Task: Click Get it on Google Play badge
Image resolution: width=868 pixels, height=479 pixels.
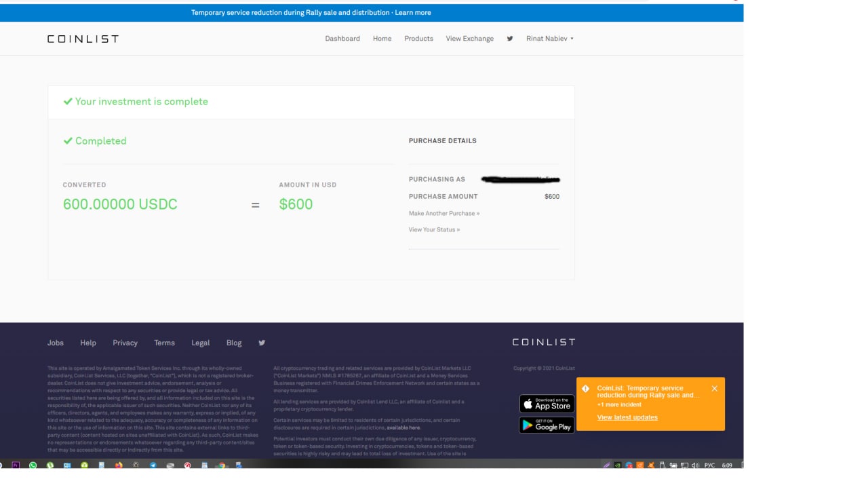Action: [547, 425]
